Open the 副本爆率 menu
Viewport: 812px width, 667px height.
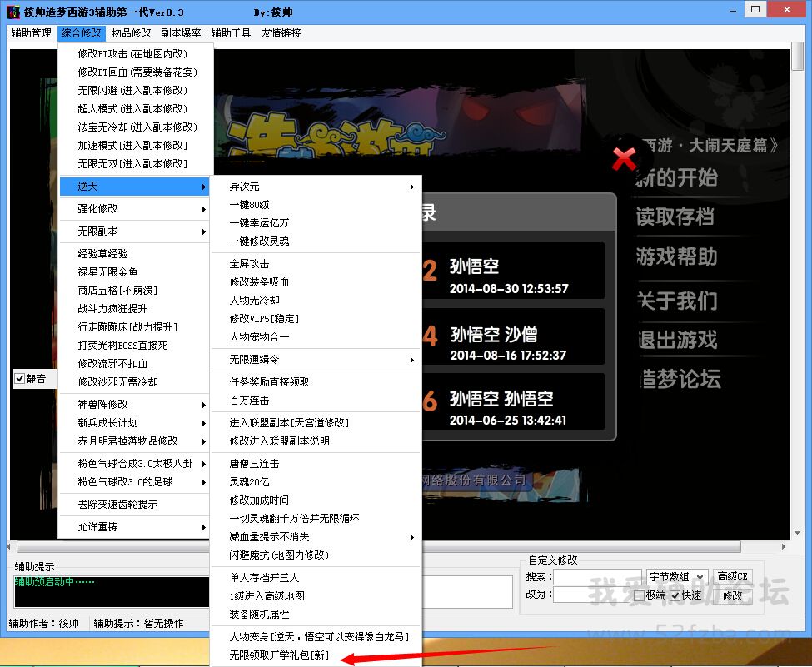tap(181, 33)
